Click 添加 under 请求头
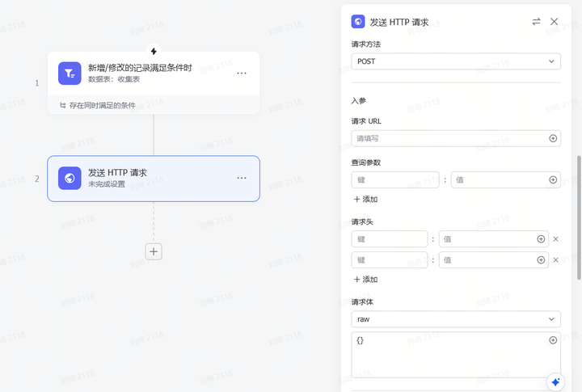Viewport: 582px width, 392px height. click(365, 279)
